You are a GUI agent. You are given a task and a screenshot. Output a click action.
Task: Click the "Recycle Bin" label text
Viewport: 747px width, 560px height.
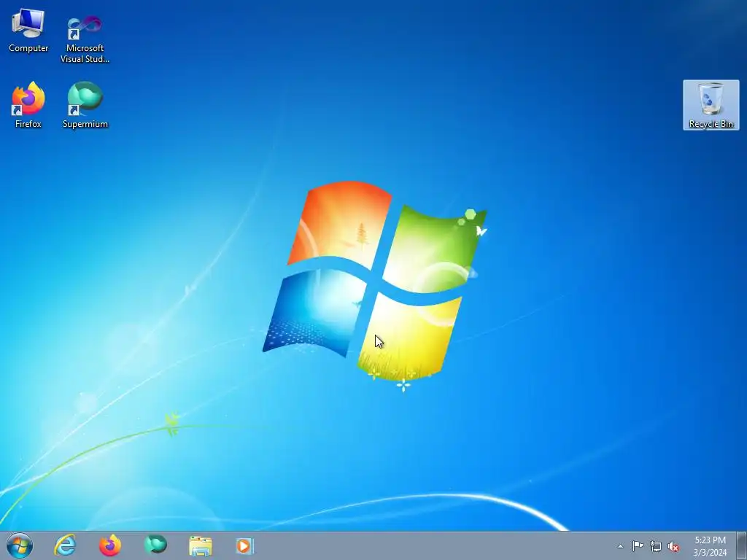pyautogui.click(x=711, y=124)
